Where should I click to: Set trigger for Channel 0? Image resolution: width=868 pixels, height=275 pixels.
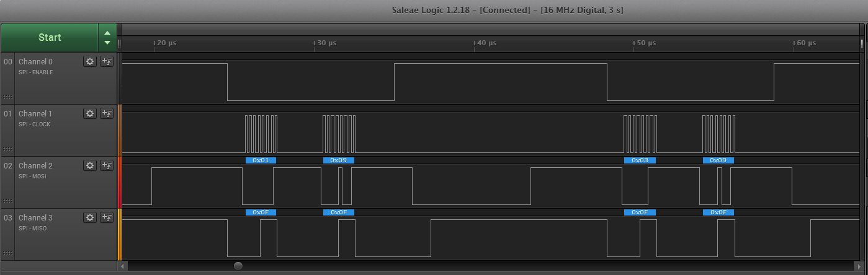pyautogui.click(x=107, y=61)
